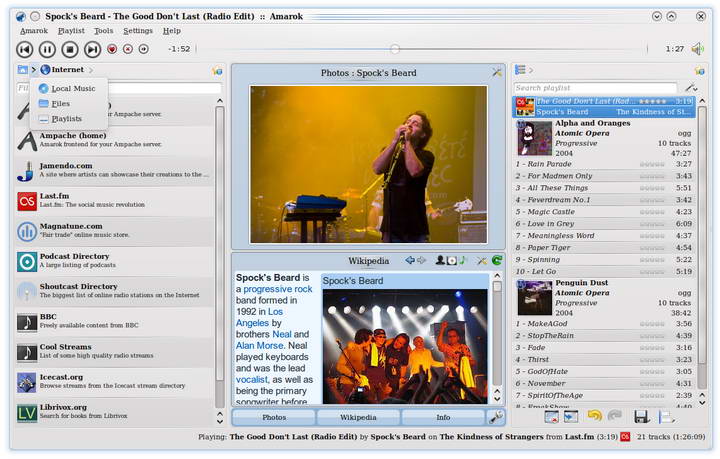Skip to the next track

(92, 49)
